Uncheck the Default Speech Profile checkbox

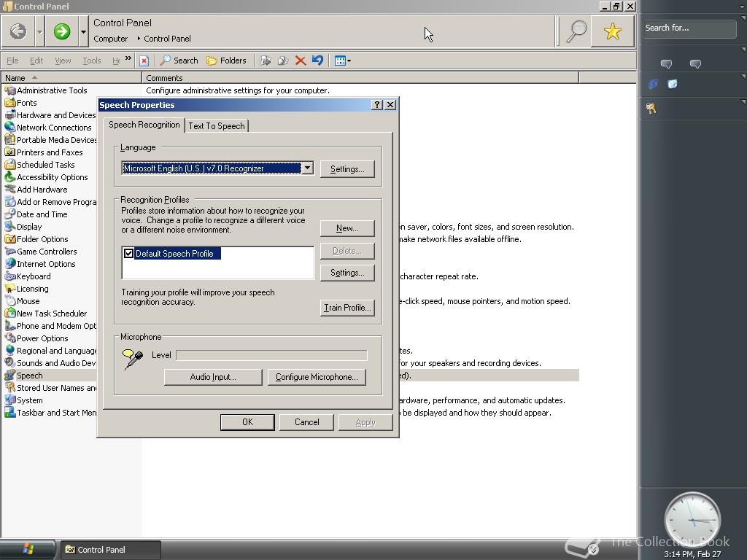(x=128, y=253)
